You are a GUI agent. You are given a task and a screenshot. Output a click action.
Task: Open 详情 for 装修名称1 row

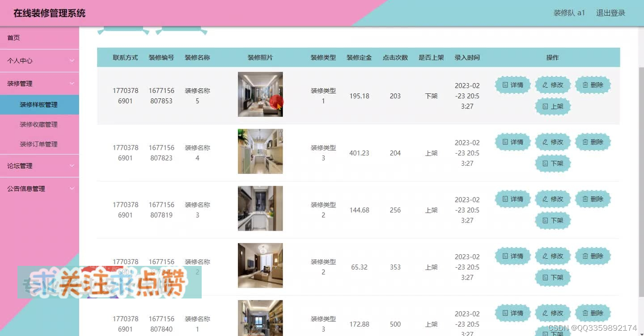pyautogui.click(x=513, y=313)
